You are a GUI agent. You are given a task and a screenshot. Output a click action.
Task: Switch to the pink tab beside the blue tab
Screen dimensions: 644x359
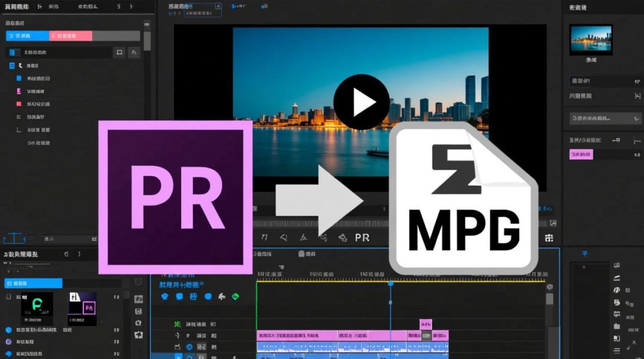tap(70, 36)
